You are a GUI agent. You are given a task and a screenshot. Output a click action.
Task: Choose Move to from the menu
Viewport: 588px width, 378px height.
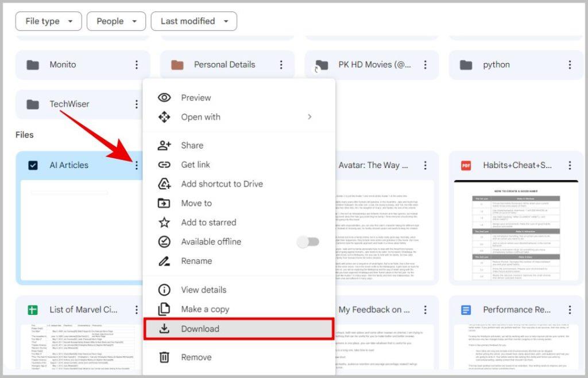pos(239,203)
